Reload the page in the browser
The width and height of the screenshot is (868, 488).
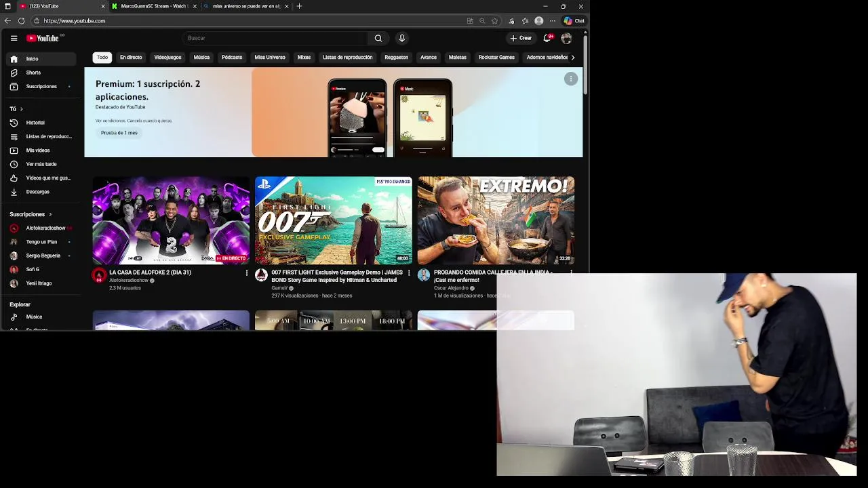pos(21,21)
